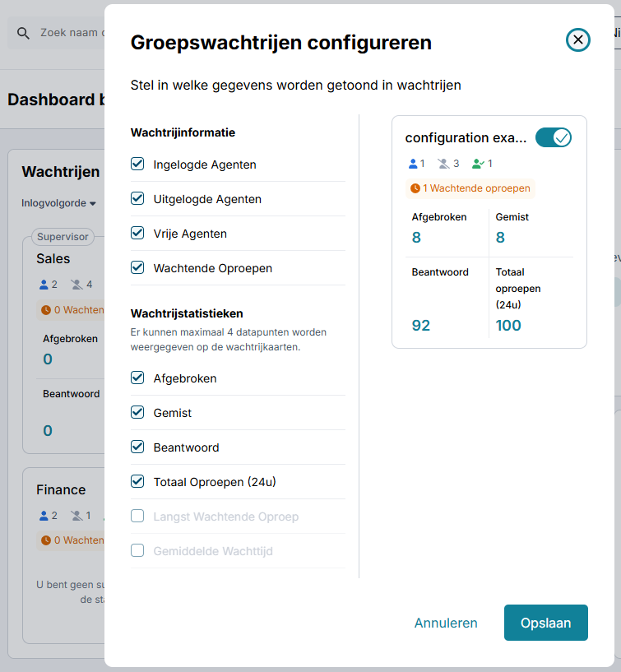Screen dimensions: 621x672
Task: Uncheck the Afgebroken statistic
Action: 137,378
